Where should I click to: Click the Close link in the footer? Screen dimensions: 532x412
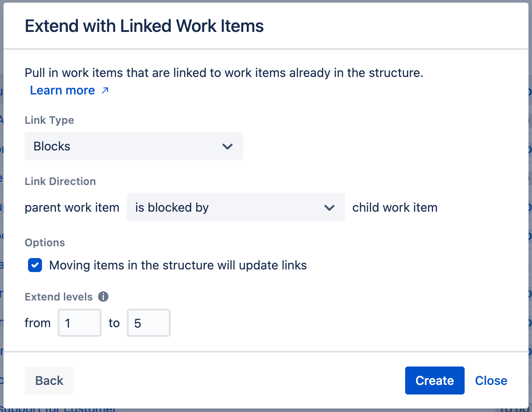[491, 381]
